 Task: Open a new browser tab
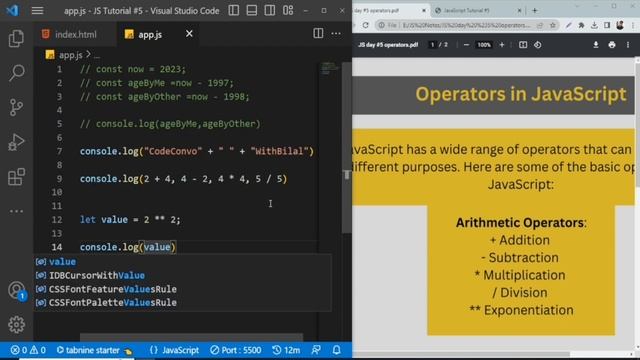coord(535,11)
